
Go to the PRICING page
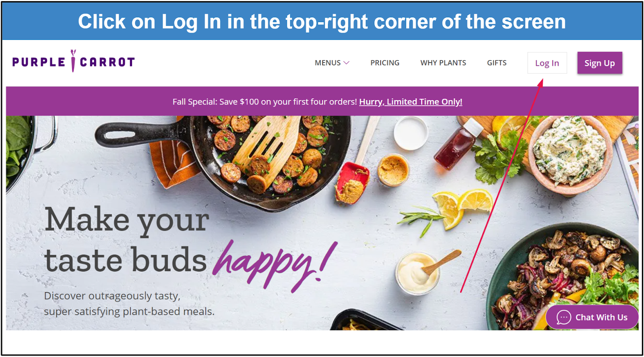point(385,63)
